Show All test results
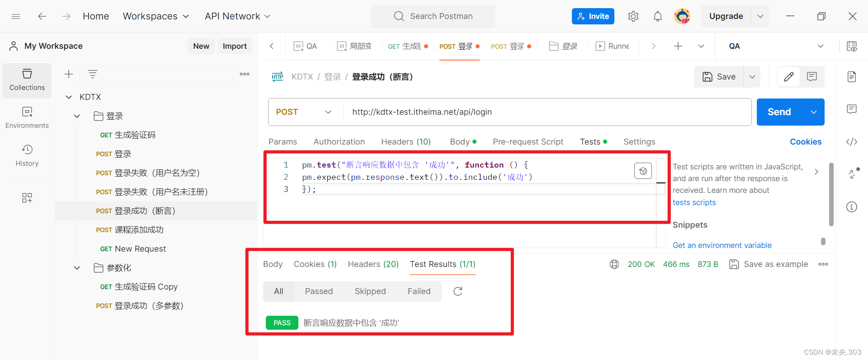Viewport: 868px width, 360px height. 278,291
